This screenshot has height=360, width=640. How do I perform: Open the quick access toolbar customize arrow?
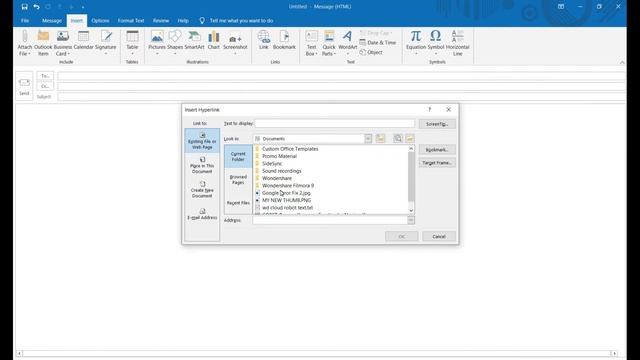tap(83, 7)
